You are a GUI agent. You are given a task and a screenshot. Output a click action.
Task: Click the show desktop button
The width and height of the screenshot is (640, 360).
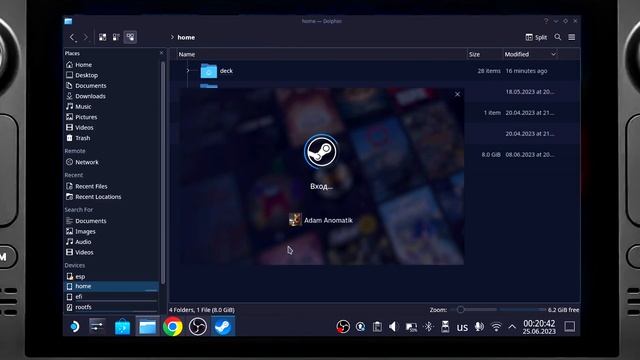point(569,327)
